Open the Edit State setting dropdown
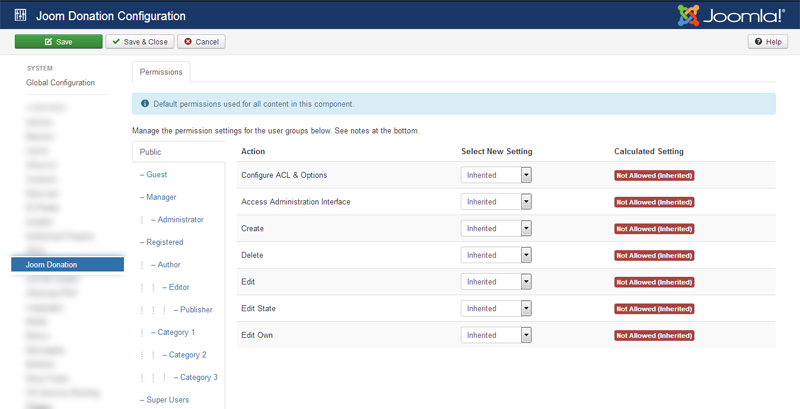Screen dimensions: 800x409 click(497, 309)
